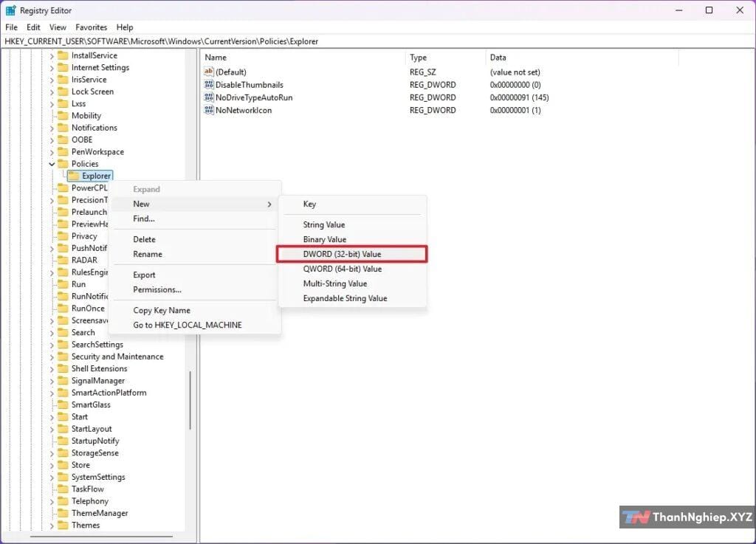Image resolution: width=756 pixels, height=544 pixels.
Task: Click the Registry Editor app icon in title bar
Action: [x=10, y=10]
